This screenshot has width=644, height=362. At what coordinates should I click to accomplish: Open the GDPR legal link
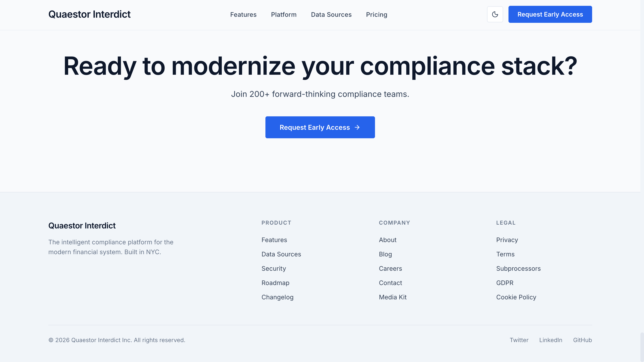pyautogui.click(x=504, y=283)
